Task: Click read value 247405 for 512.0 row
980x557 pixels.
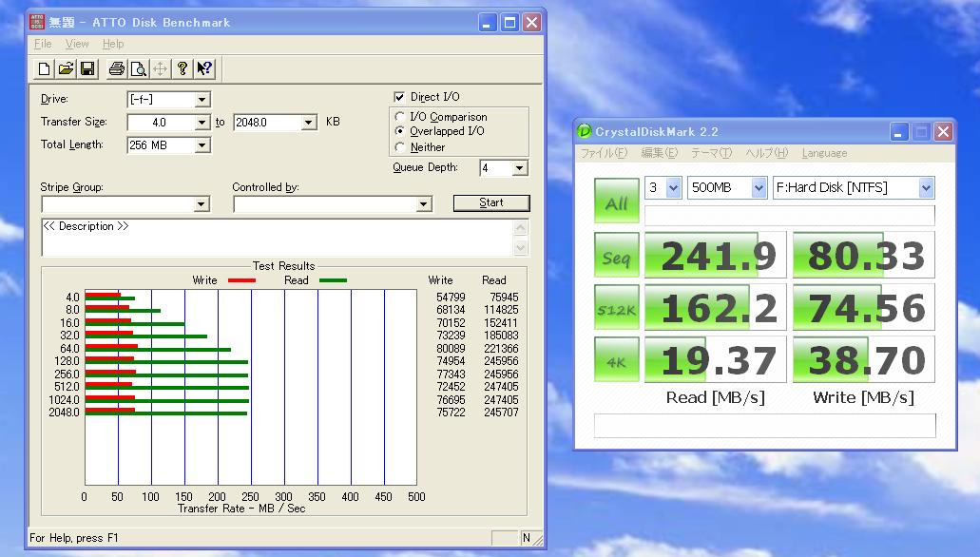Action: click(501, 387)
